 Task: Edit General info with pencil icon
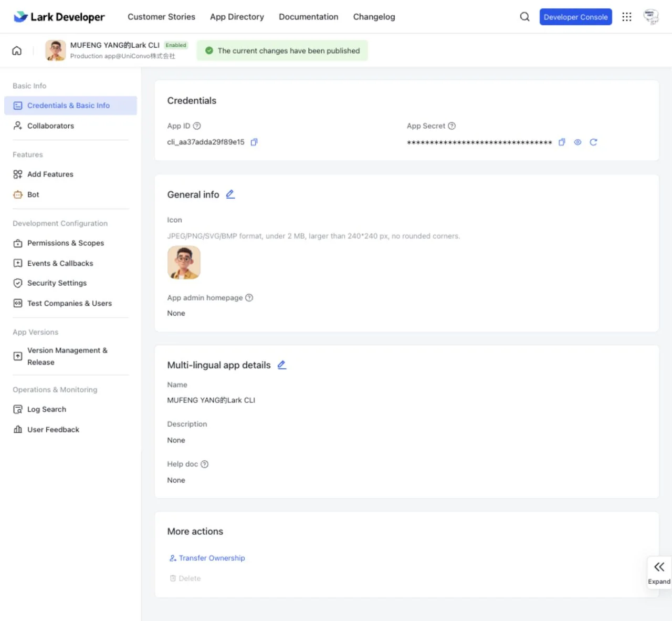230,194
